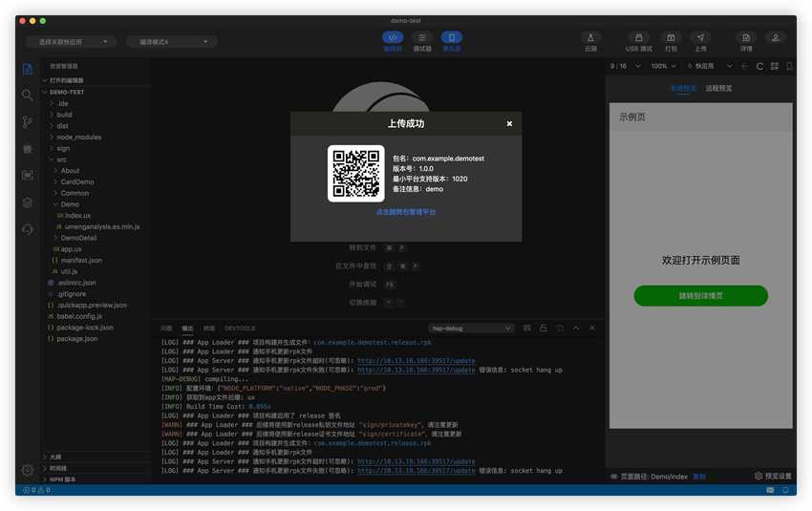Open USB 调试 debugging from the toolbar
This screenshot has height=511, width=812.
(639, 39)
